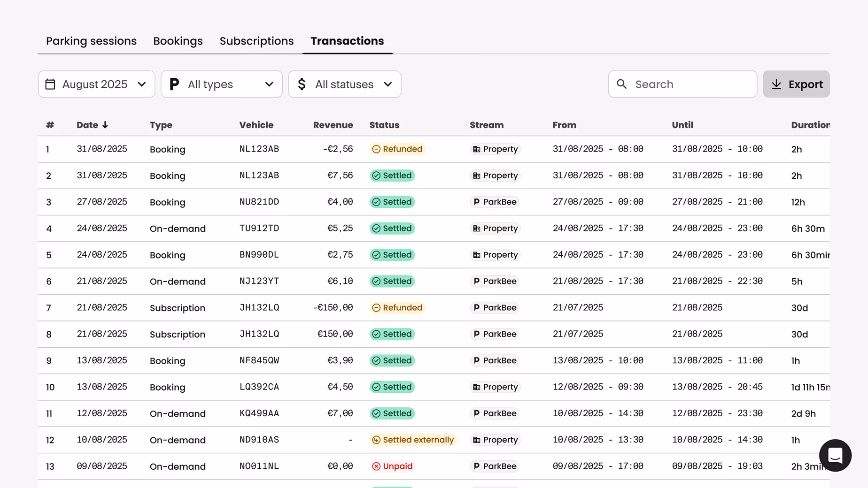Viewport: 868px width, 488px height.
Task: Click vehicle plate NU821DD
Action: pos(259,202)
